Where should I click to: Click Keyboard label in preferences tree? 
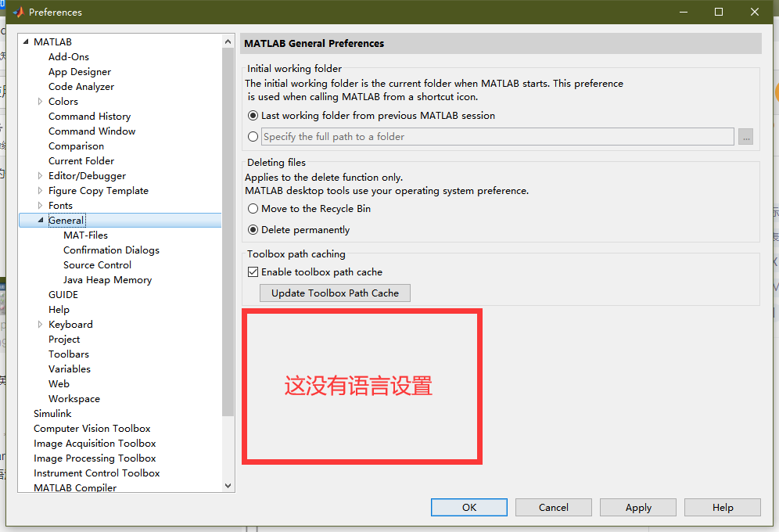[70, 325]
